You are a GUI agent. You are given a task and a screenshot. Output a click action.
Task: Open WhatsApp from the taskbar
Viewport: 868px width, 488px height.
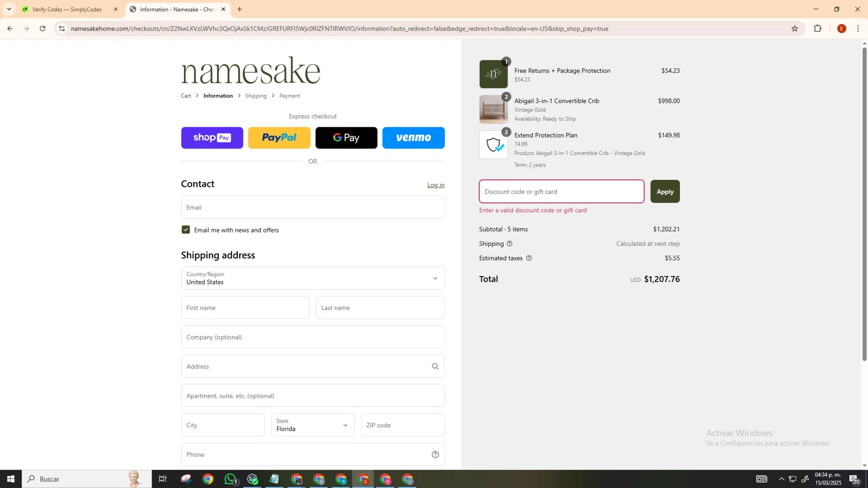pyautogui.click(x=230, y=479)
